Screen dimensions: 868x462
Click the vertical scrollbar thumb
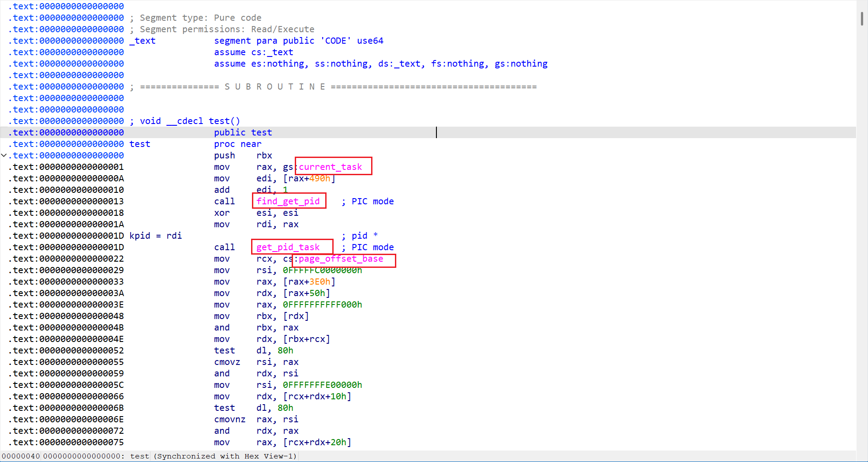pos(862,19)
